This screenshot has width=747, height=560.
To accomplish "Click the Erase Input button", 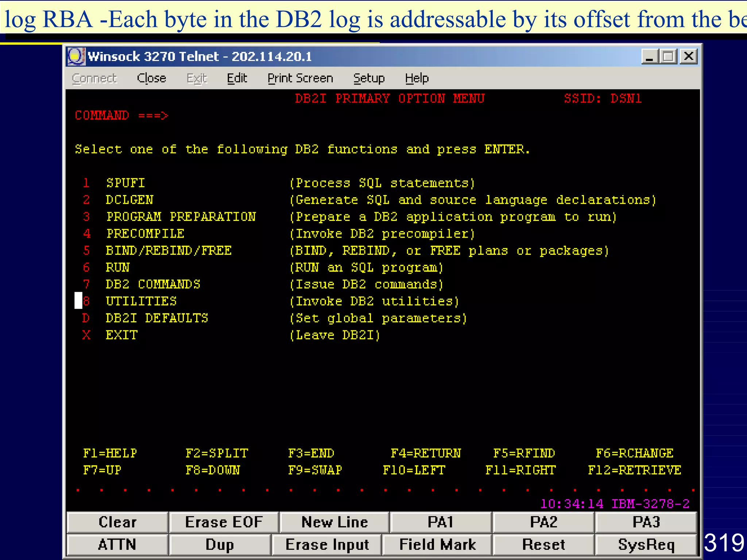I will pyautogui.click(x=327, y=545).
